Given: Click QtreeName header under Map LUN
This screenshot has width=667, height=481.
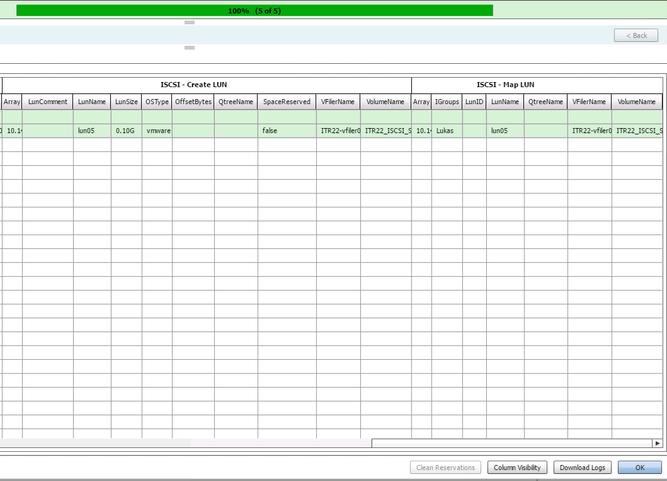Looking at the screenshot, I should (x=546, y=102).
